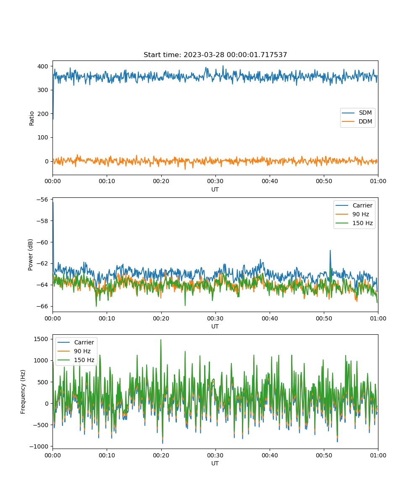Click the 'Start time: 2023-03-28' figure title
420x504 pixels.
point(215,55)
